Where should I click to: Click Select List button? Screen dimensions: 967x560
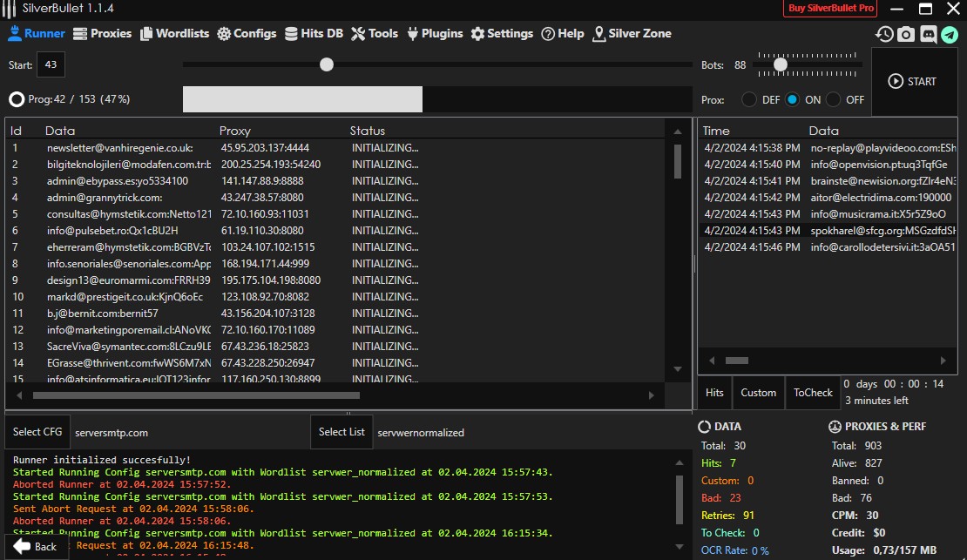(x=341, y=432)
